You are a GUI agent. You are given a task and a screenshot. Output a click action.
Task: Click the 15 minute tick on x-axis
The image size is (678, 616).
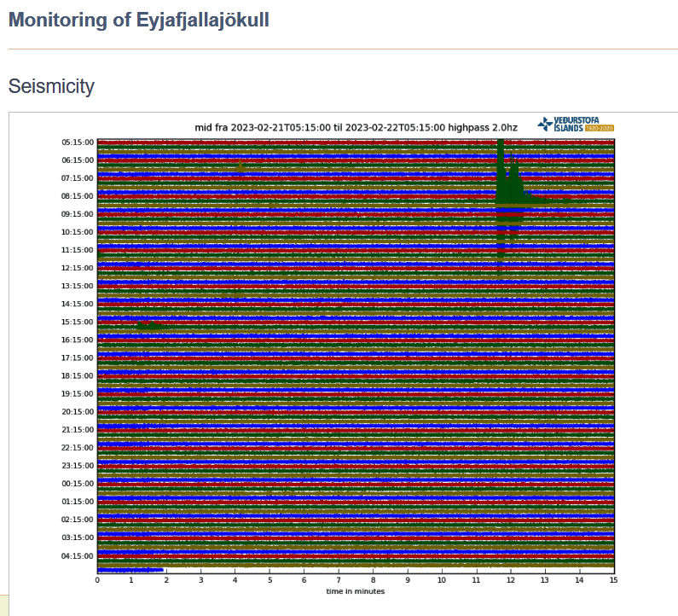613,580
